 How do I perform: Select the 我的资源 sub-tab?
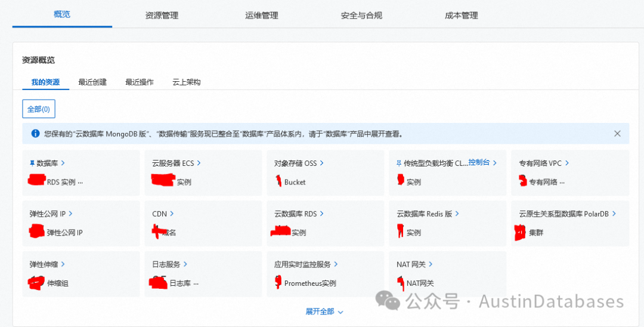[x=45, y=82]
